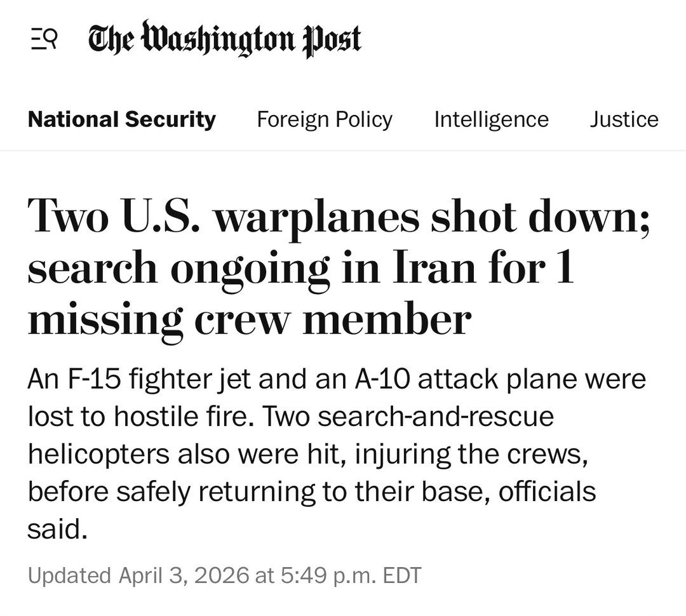Select the National Security tab
686x616 pixels.
(122, 119)
